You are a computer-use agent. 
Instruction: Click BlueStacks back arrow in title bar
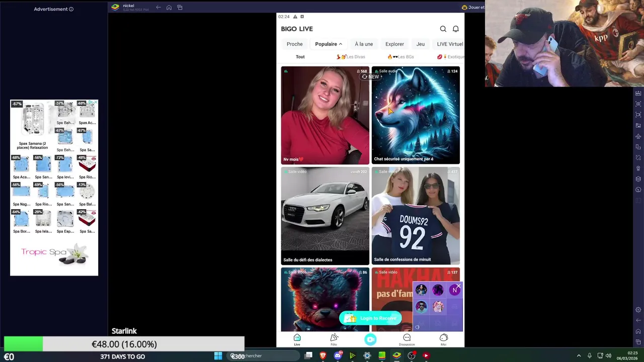(158, 7)
